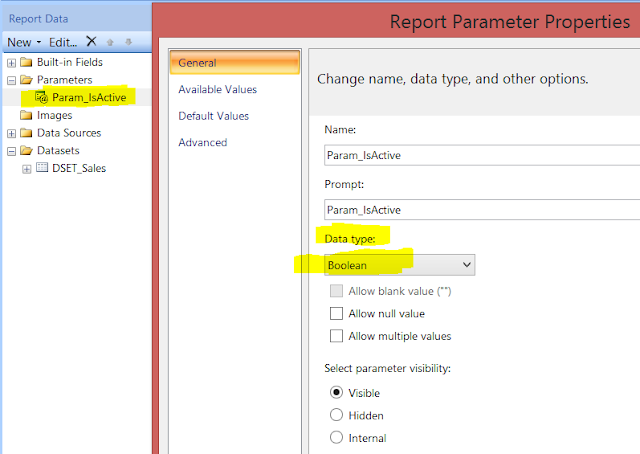Click the Select parameter visibility label
The image size is (640, 454).
click(387, 368)
